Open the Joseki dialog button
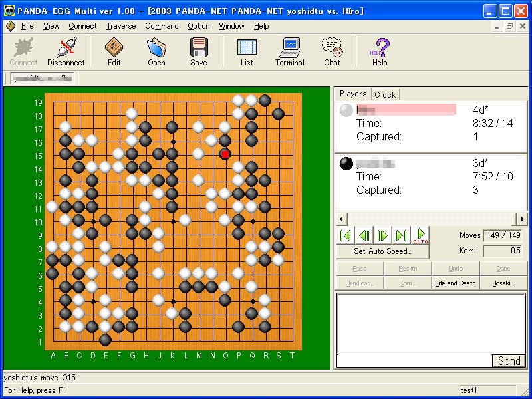The image size is (532, 399). point(503,283)
